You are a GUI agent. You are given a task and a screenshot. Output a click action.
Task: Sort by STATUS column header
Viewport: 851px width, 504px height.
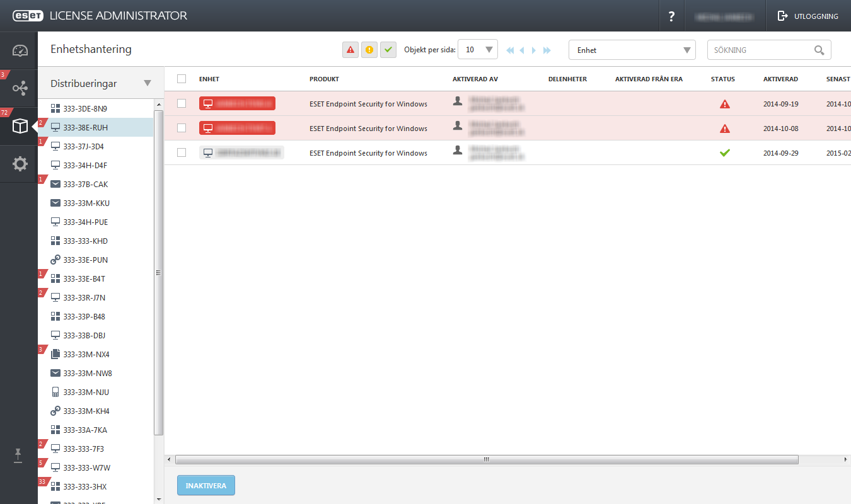(723, 79)
